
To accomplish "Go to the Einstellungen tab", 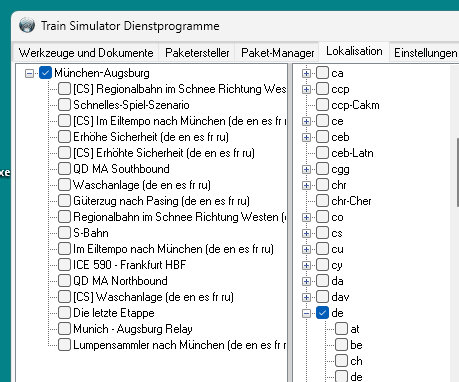I will pos(425,53).
